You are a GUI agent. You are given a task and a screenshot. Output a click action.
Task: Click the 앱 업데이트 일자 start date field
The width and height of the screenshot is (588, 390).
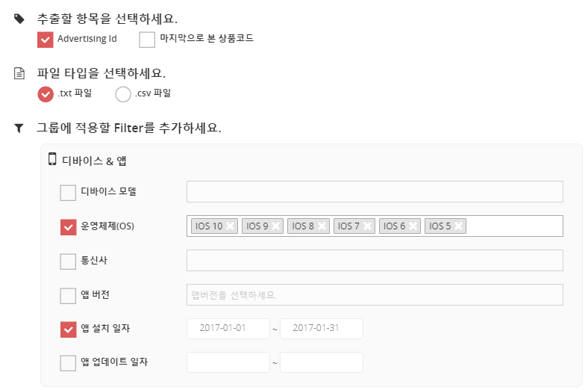228,362
